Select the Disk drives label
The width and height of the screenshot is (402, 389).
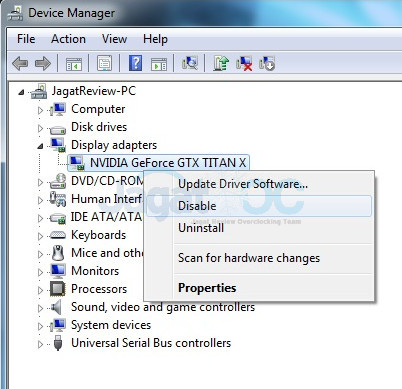pyautogui.click(x=99, y=127)
